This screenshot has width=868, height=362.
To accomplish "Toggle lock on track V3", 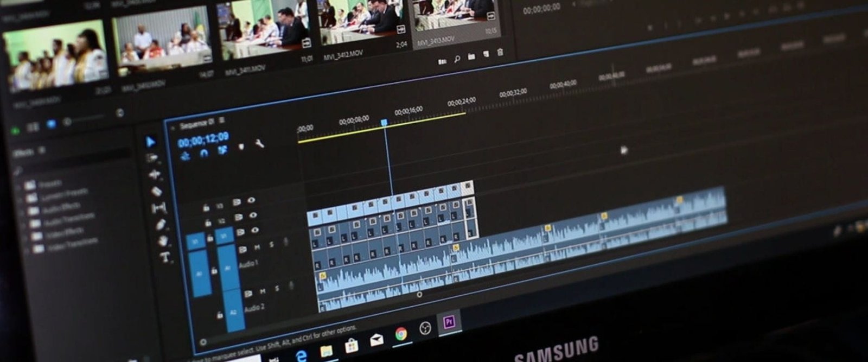I will [206, 208].
